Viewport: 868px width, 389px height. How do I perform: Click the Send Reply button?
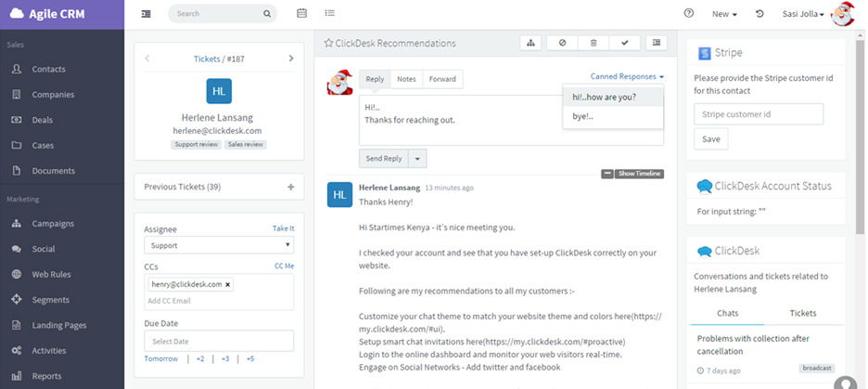point(384,159)
